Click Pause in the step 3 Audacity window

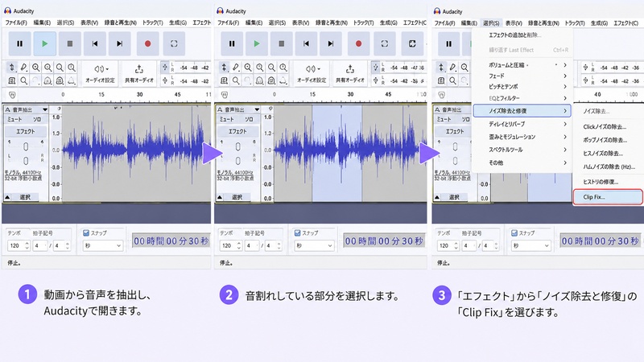pyautogui.click(x=448, y=44)
